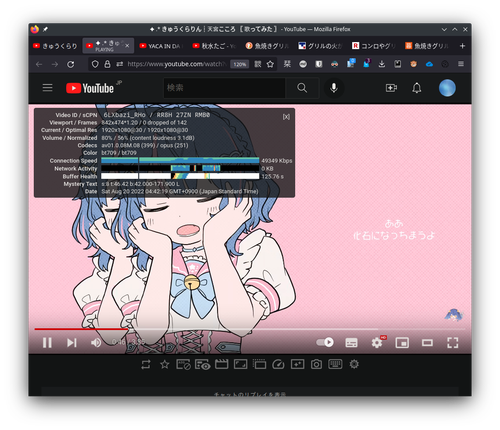Click the loop/repeat icon below the player
500x430 pixels.
[x=146, y=364]
